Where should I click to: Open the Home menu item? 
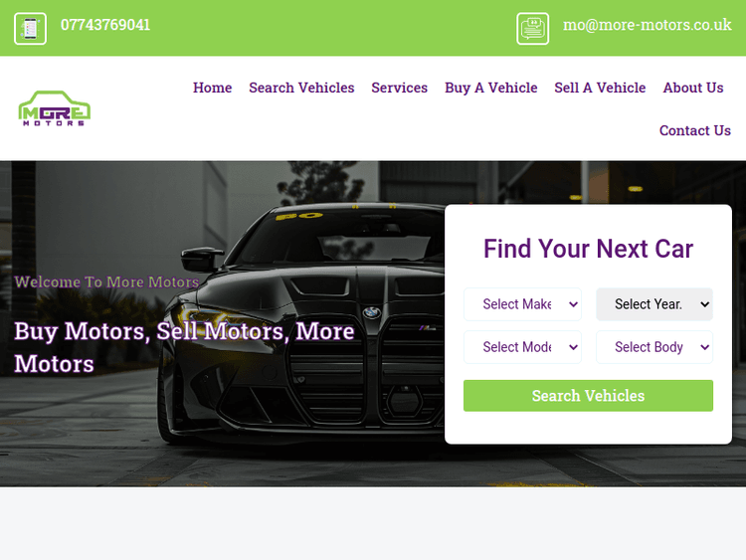[212, 88]
